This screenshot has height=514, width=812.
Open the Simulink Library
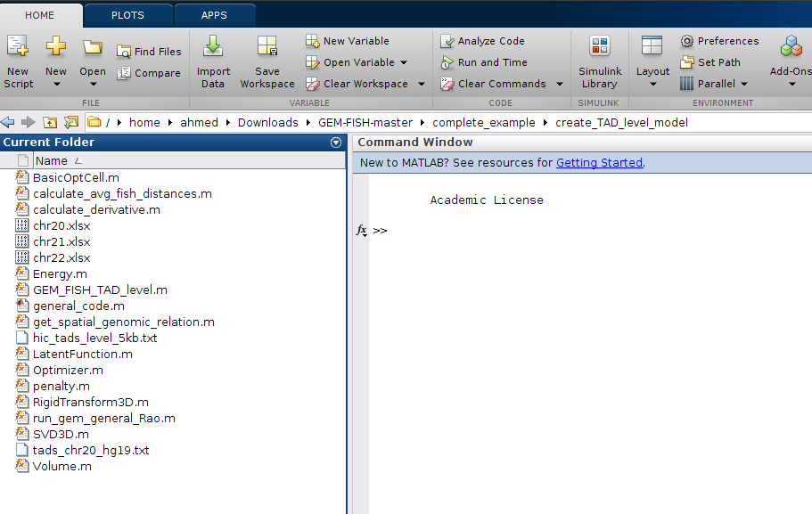pos(600,62)
